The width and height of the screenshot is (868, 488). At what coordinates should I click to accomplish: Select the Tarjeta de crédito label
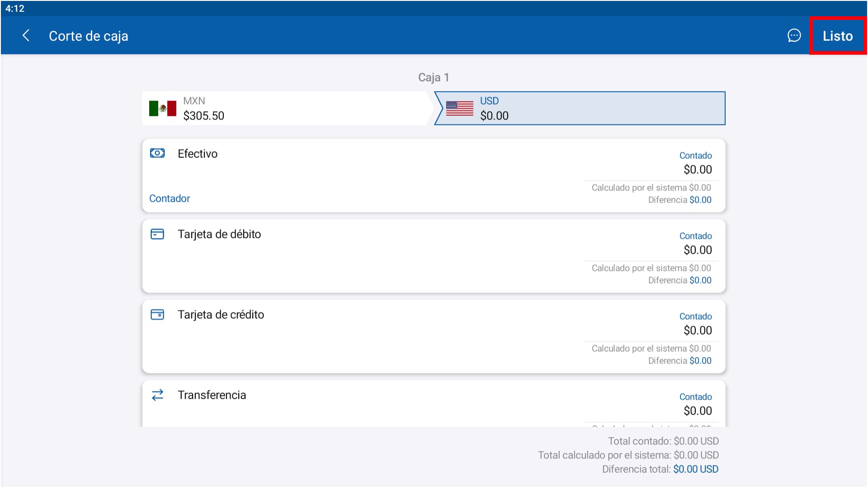tap(221, 315)
